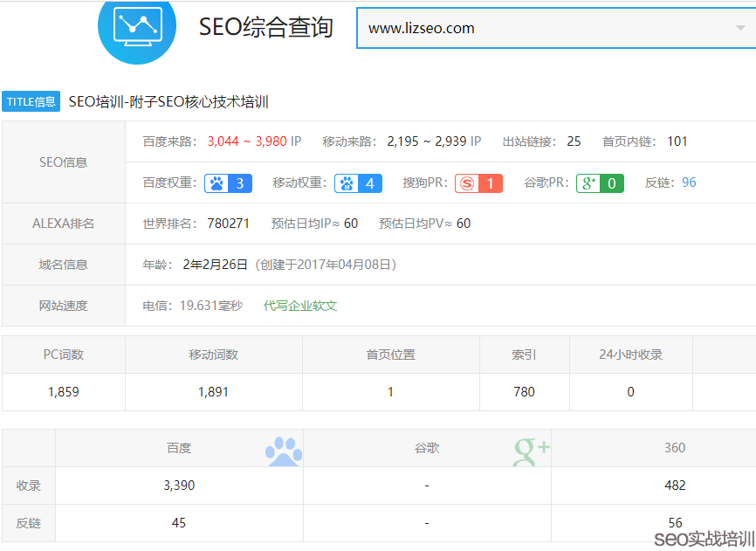This screenshot has height=551, width=756.
Task: Click the 移动词数 value 1,891
Action: pos(214,392)
